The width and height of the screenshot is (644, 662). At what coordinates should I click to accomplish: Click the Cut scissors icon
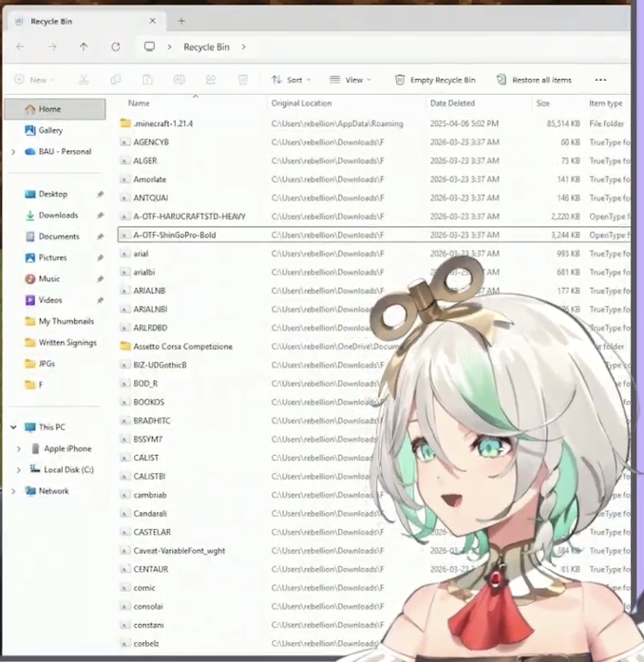[x=84, y=80]
